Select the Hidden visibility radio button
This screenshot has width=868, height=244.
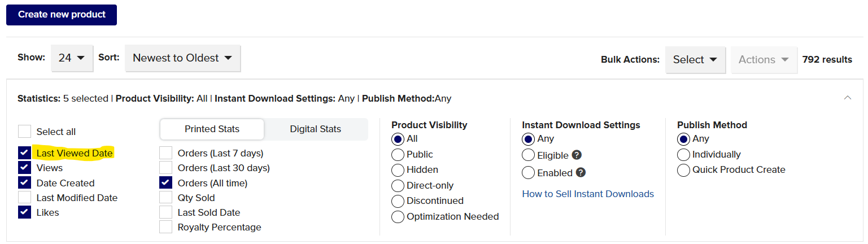[398, 170]
